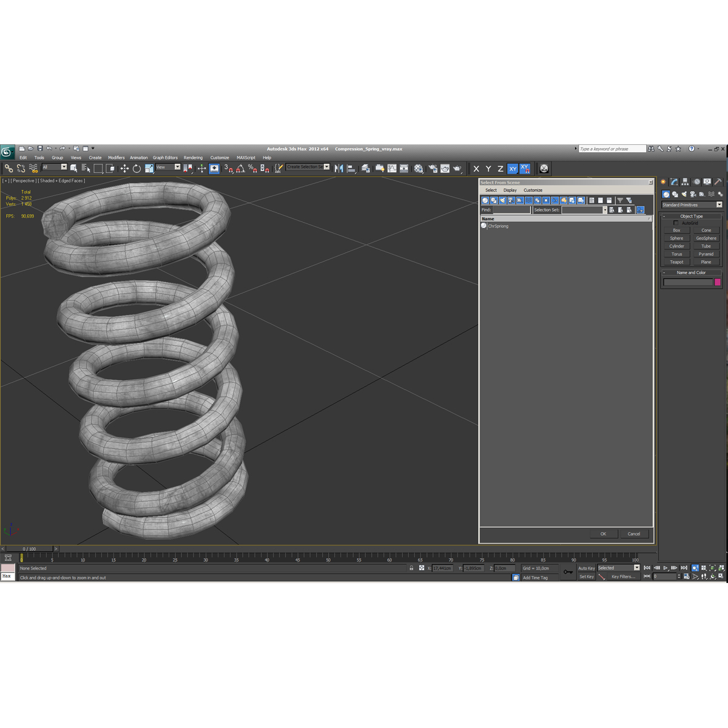
Task: Click OK in the Select From Scene dialog
Action: click(604, 534)
